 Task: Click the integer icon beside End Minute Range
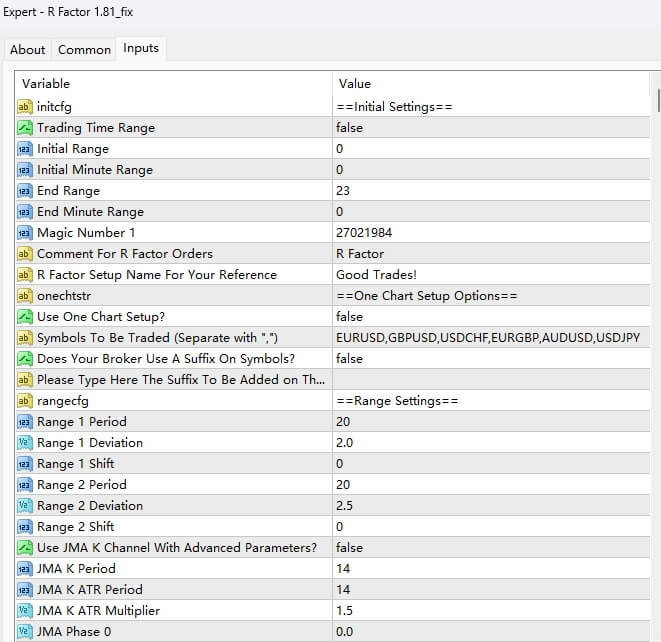(x=24, y=212)
